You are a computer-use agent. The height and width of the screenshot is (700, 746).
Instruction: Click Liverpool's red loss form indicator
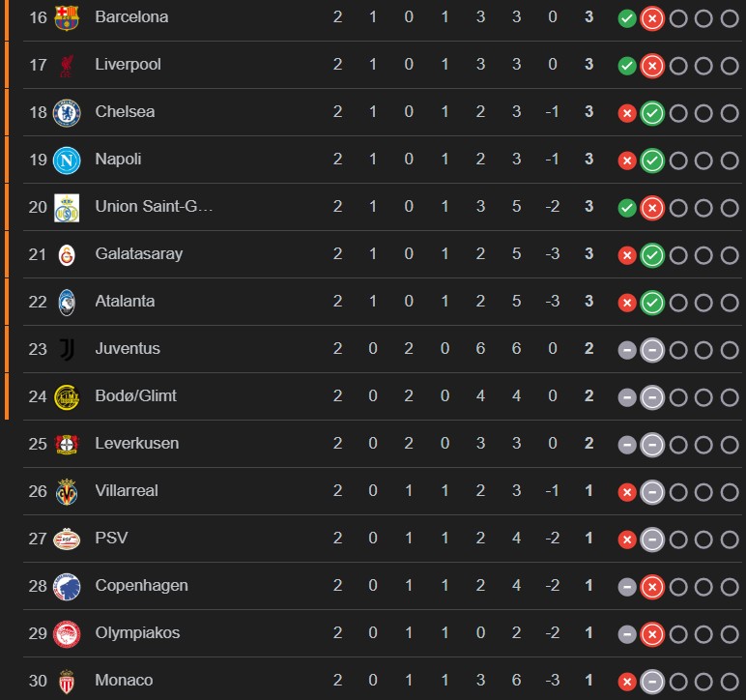coord(652,65)
